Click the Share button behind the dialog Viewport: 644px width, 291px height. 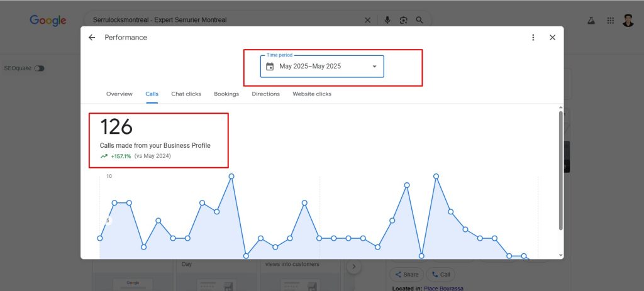pos(406,275)
